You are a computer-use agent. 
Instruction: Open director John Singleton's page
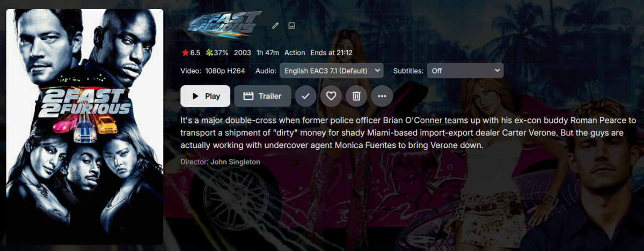(236, 161)
